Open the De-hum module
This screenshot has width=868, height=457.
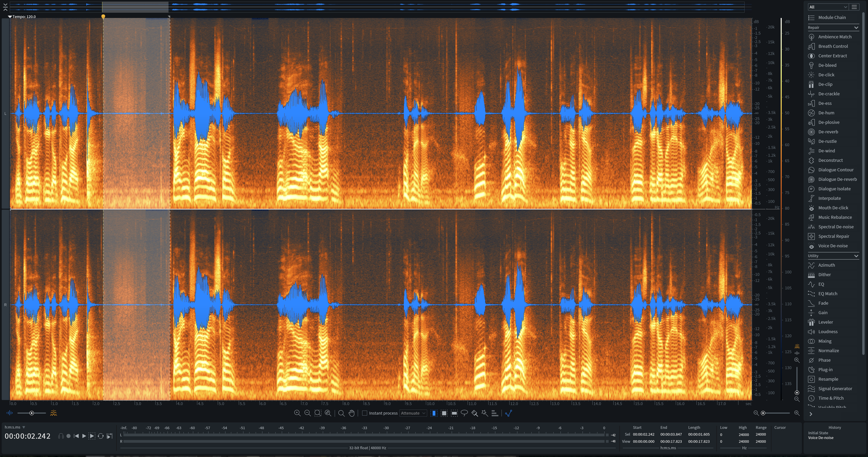[x=833, y=113]
